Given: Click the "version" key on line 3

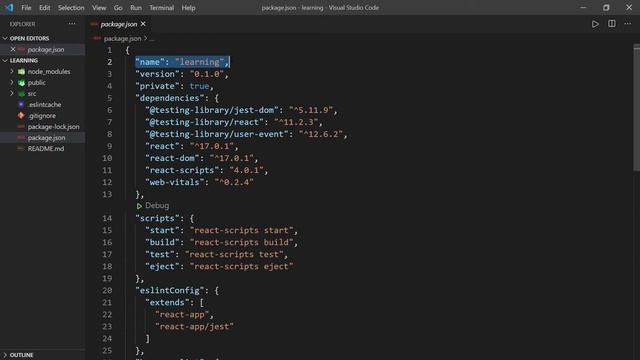Looking at the screenshot, I should 157,74.
